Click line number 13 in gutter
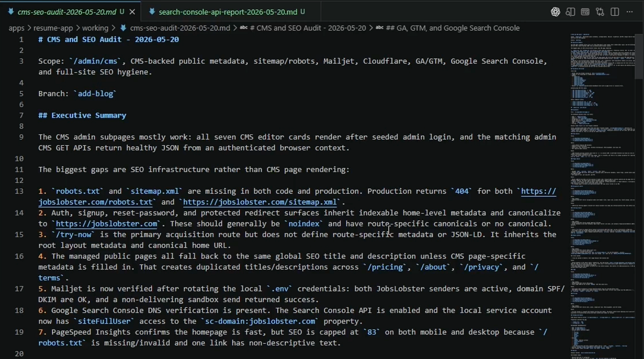644x359 pixels. [x=19, y=191]
